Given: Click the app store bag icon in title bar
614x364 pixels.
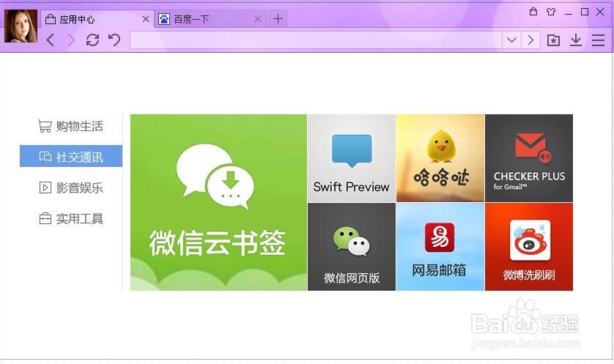Looking at the screenshot, I should point(533,12).
